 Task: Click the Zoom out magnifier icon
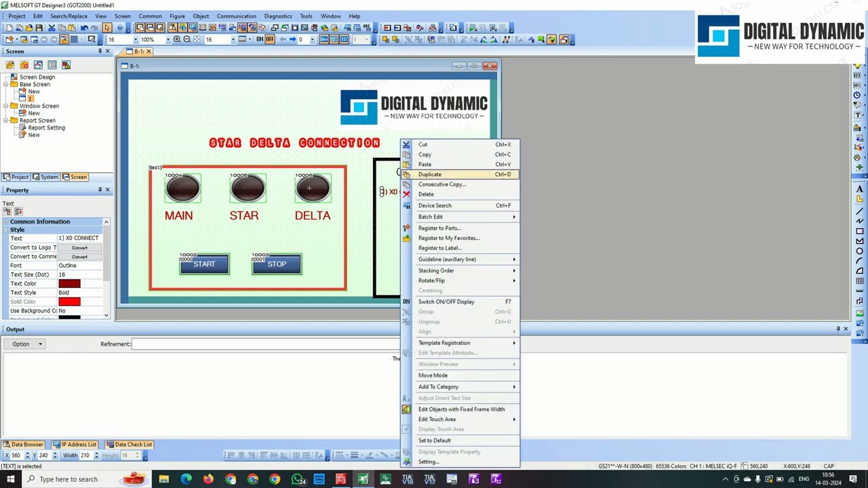tap(186, 39)
